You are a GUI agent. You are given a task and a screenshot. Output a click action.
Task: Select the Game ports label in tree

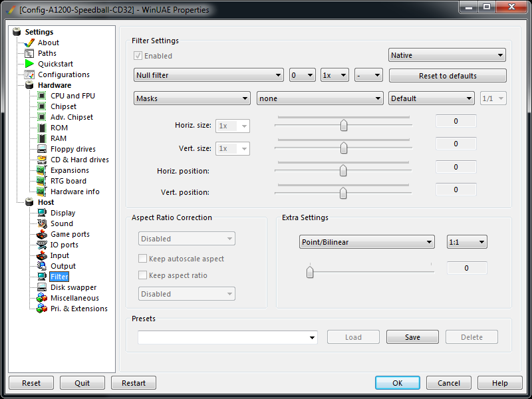point(70,234)
